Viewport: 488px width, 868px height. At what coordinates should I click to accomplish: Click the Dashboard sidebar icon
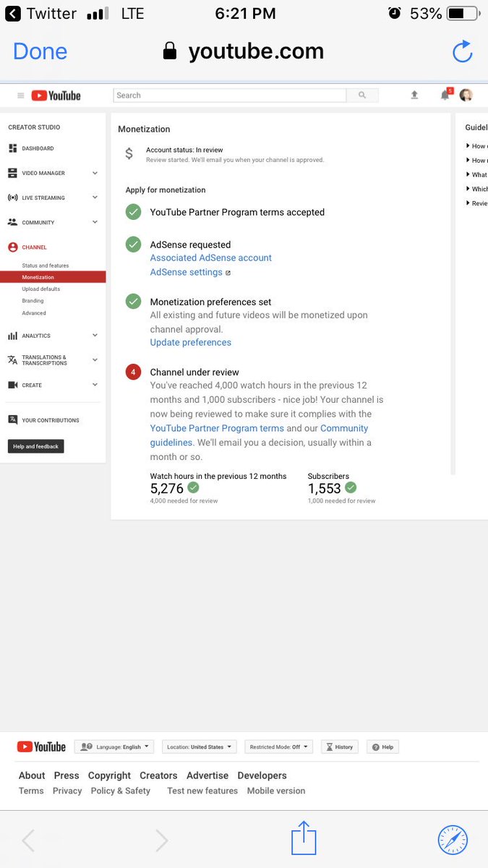[x=12, y=148]
